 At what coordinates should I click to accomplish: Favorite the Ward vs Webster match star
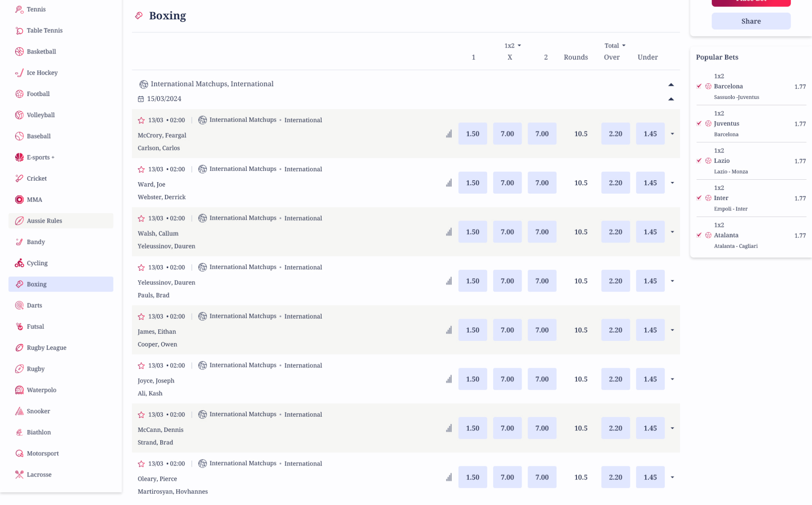pos(141,169)
